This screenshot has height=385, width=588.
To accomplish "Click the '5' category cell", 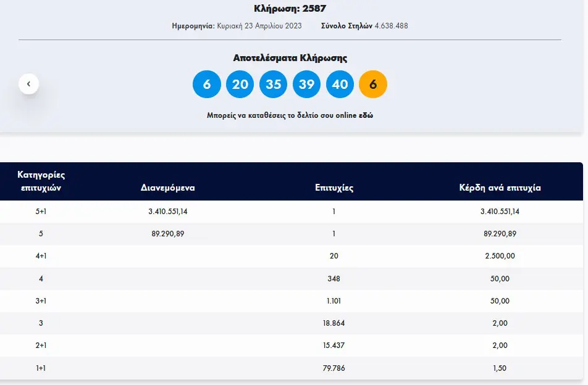I will pos(41,234).
